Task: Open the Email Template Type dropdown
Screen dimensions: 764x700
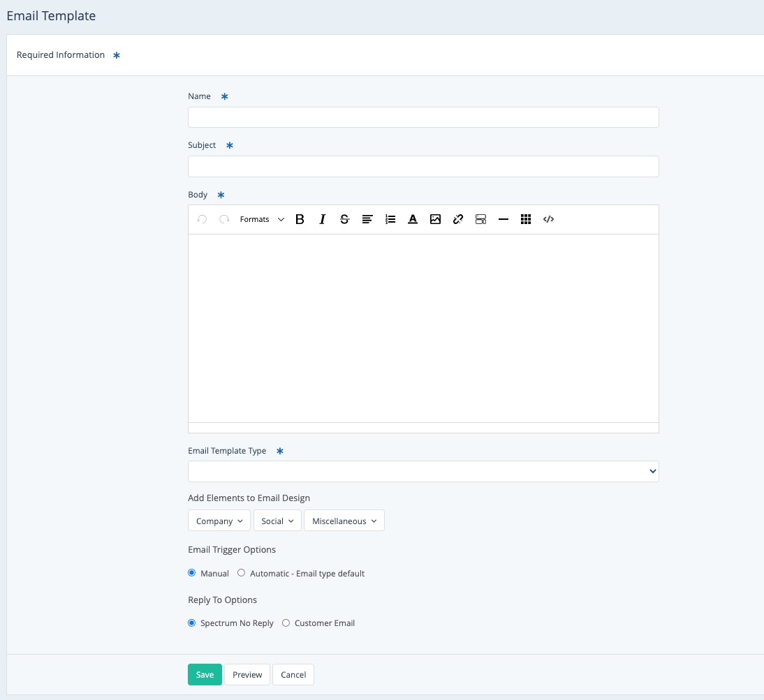Action: tap(423, 472)
